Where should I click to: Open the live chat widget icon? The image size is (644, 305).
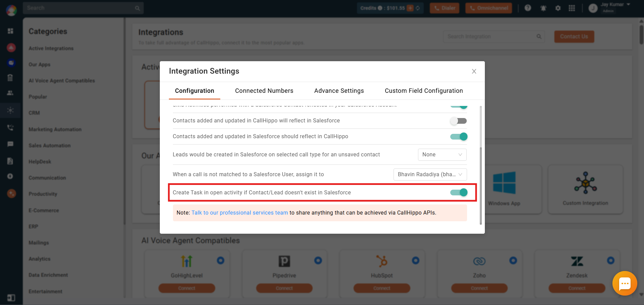tap(625, 283)
